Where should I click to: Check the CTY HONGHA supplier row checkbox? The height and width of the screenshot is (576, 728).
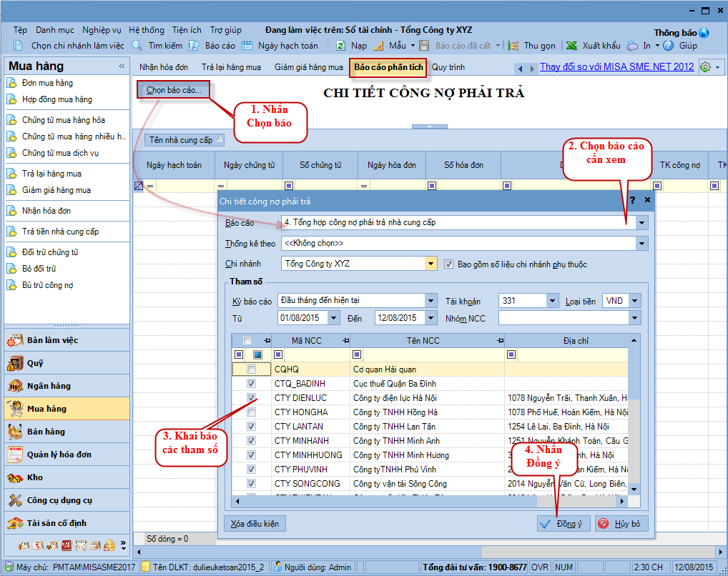(251, 412)
